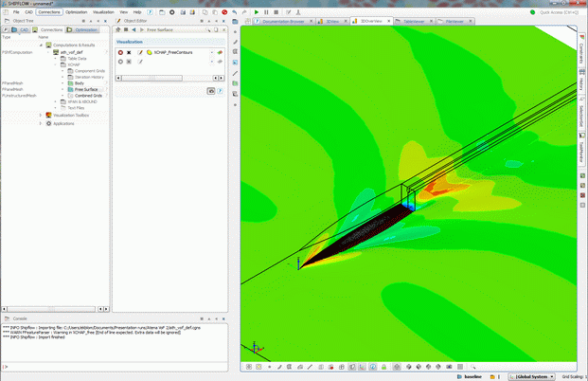Select Free Surface in the object tree

[x=87, y=89]
